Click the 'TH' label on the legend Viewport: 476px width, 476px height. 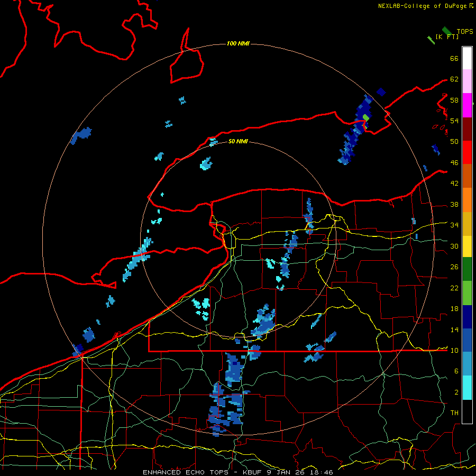coord(454,413)
